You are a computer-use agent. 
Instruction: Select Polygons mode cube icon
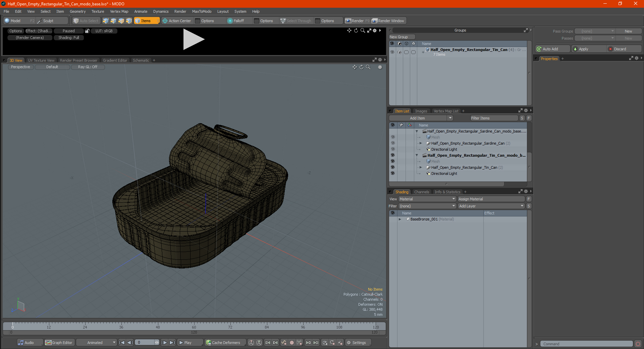tap(121, 21)
